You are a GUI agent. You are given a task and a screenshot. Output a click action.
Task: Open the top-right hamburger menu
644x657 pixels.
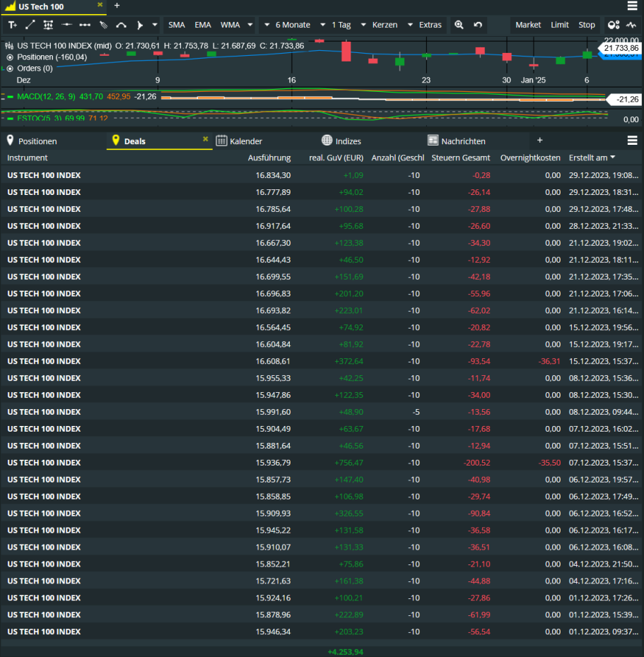coord(632,6)
